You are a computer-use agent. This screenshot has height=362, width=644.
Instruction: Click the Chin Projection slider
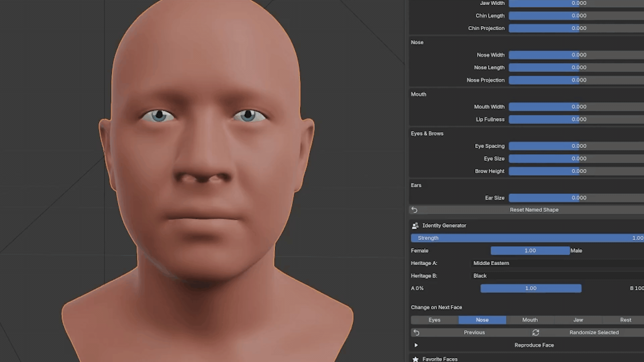pyautogui.click(x=576, y=28)
